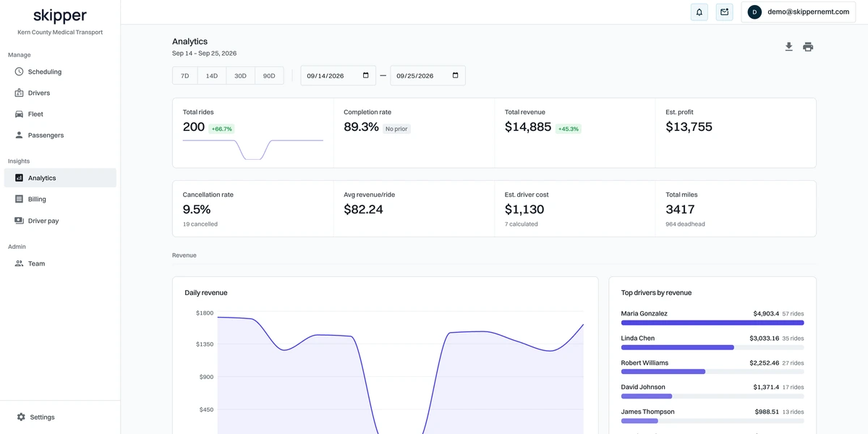The image size is (868, 434).
Task: Click the Scheduling clock icon
Action: coord(20,72)
